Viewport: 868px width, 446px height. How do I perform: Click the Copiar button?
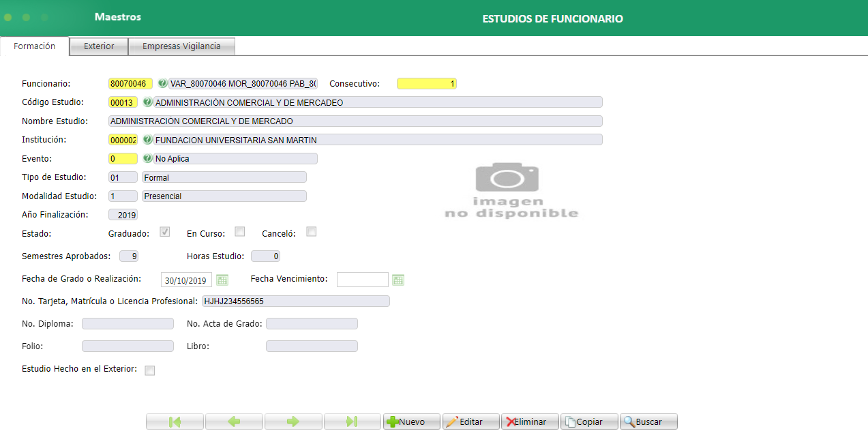[588, 421]
